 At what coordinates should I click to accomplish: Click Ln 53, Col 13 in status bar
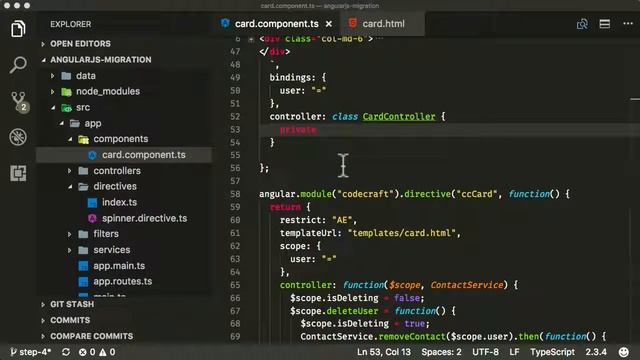(x=384, y=352)
